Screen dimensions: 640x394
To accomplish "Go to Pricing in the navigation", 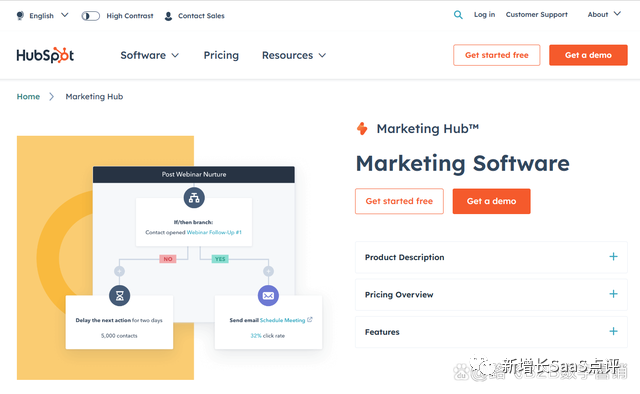I will pyautogui.click(x=221, y=55).
